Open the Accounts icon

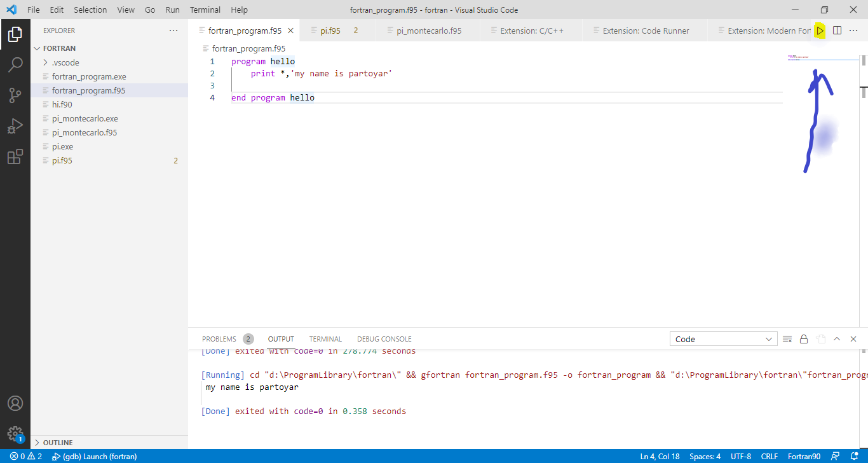pyautogui.click(x=15, y=403)
